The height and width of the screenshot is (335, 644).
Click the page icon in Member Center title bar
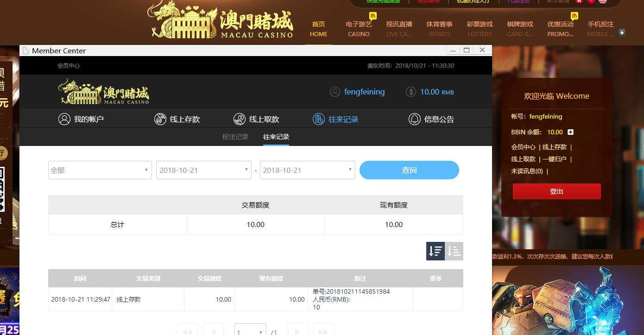tap(25, 51)
